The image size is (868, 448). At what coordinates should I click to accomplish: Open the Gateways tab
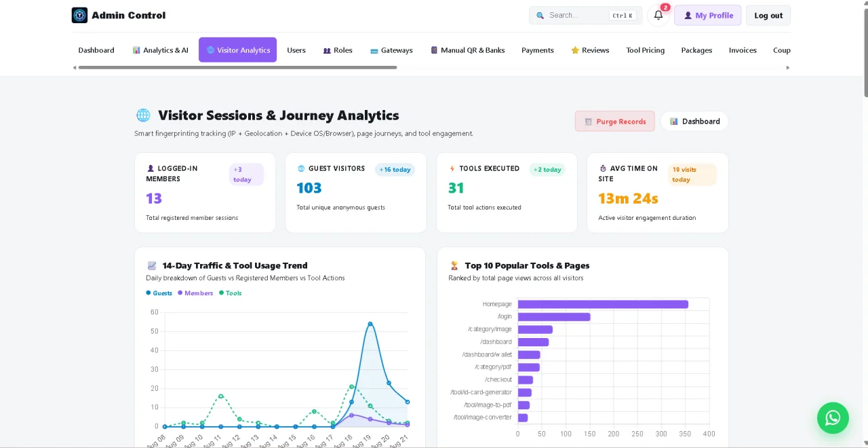point(391,50)
